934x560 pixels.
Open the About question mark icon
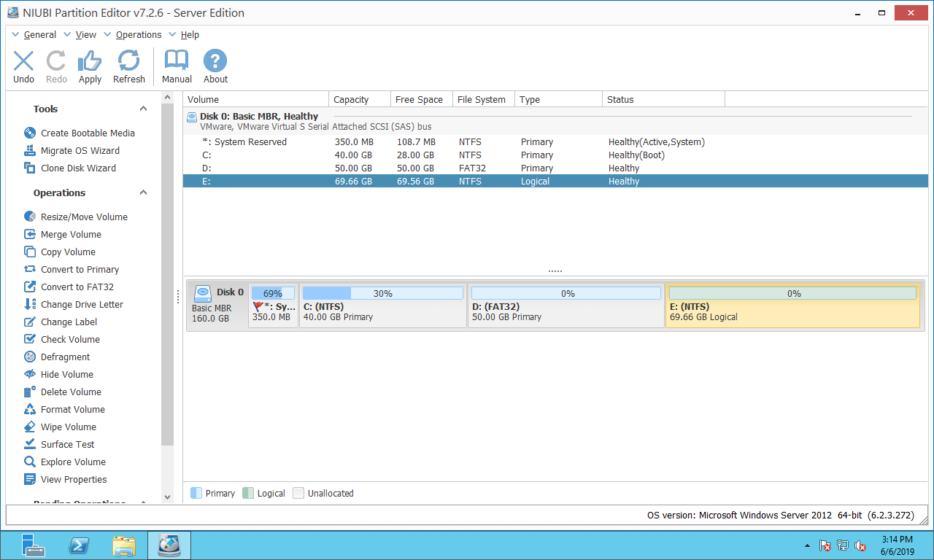tap(215, 66)
